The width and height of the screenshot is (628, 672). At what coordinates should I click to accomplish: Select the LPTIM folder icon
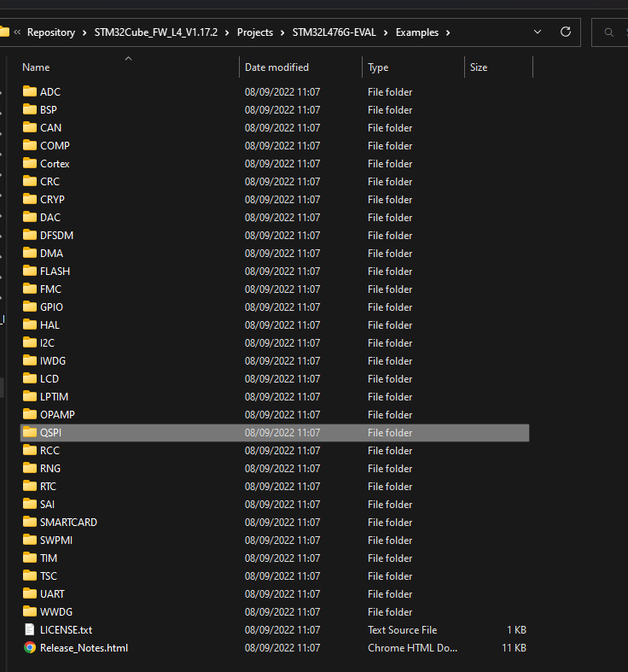[30, 396]
